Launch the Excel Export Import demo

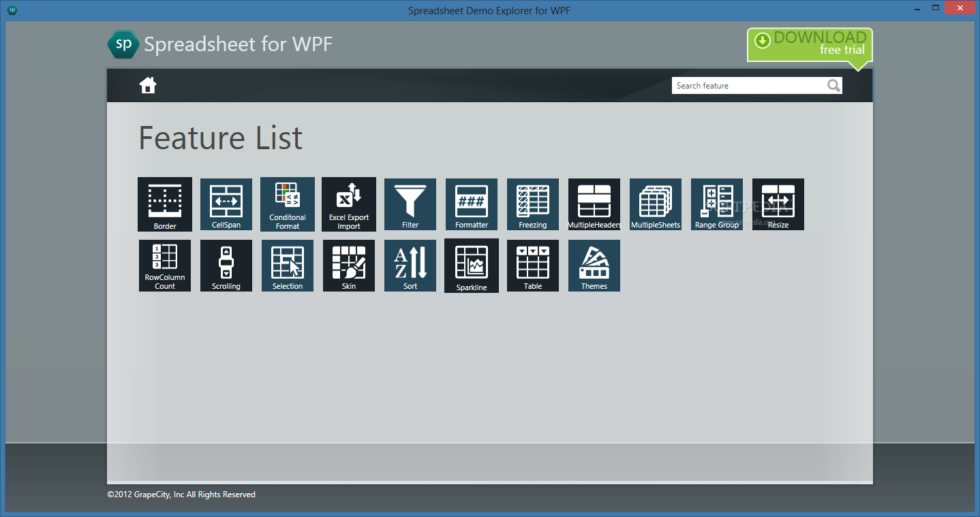[x=349, y=204]
